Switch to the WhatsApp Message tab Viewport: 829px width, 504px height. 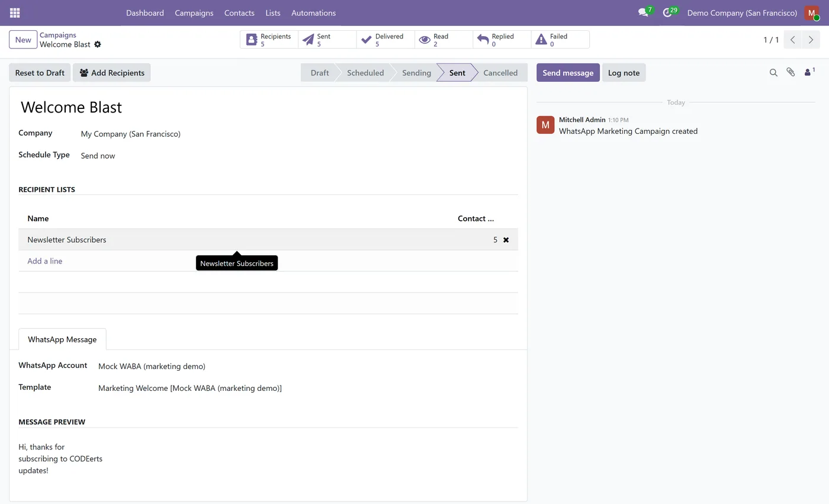(62, 339)
